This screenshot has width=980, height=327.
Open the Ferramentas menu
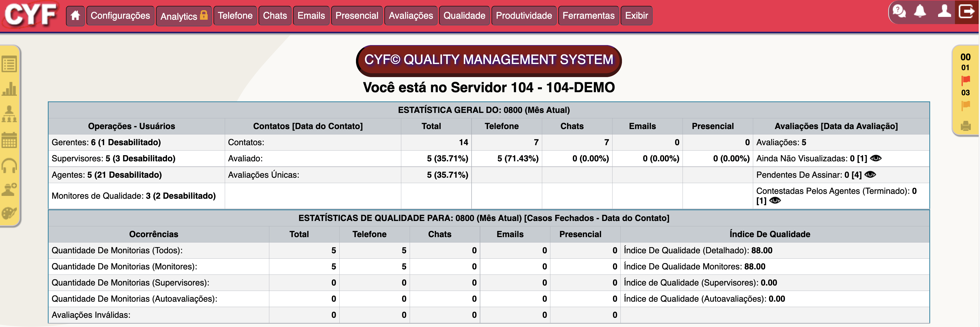point(588,16)
